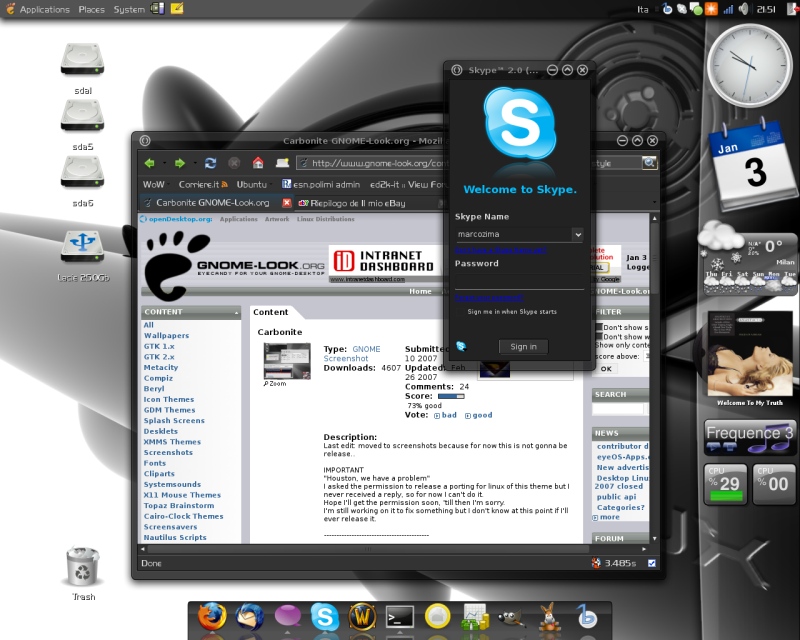The width and height of the screenshot is (800, 640).
Task: Click the stop loading button in Firefox
Action: 234,163
